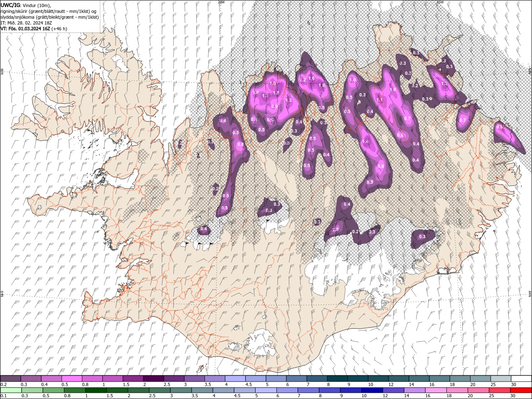Screen dimensions: 532x399
Task: Click the dark plum 0.2 swatch, upper legend
Action: coord(10,379)
